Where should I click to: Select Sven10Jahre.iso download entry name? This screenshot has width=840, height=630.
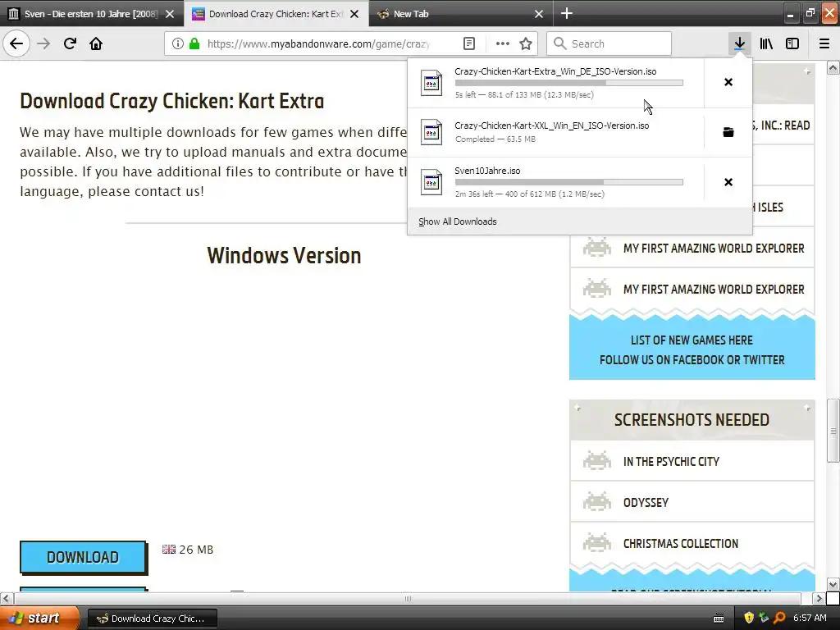coord(487,171)
